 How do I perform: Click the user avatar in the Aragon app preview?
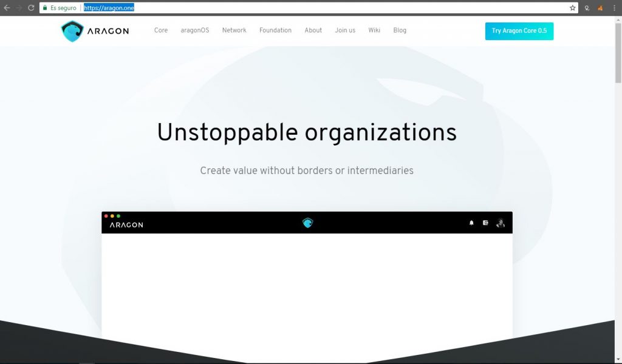[x=501, y=223]
